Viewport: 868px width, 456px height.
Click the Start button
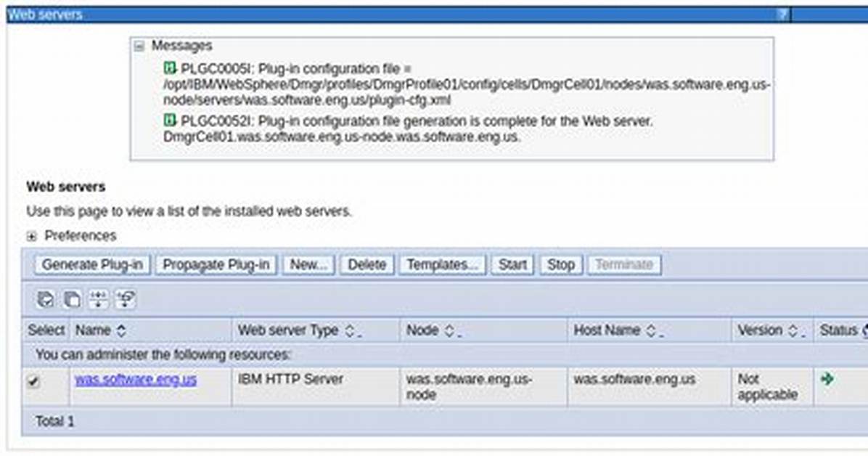[x=512, y=265]
